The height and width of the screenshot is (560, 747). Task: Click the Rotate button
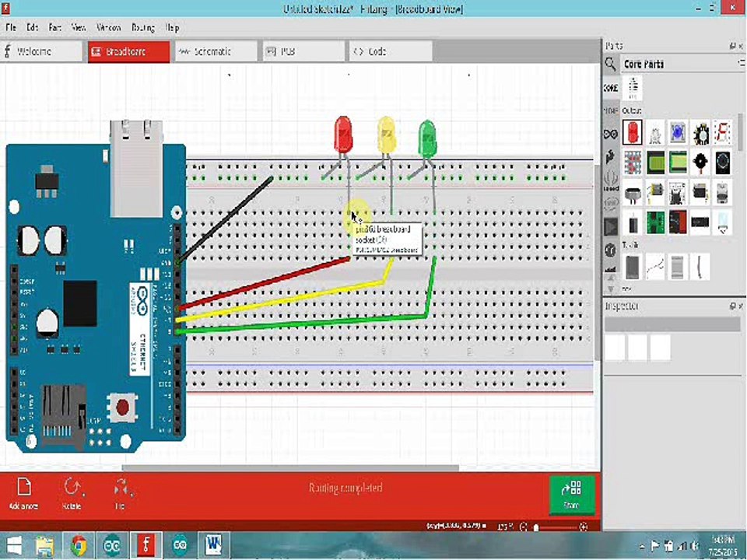click(72, 494)
